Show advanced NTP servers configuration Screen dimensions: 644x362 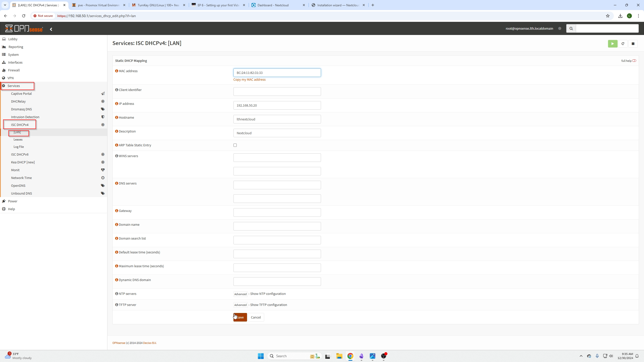coord(240,294)
